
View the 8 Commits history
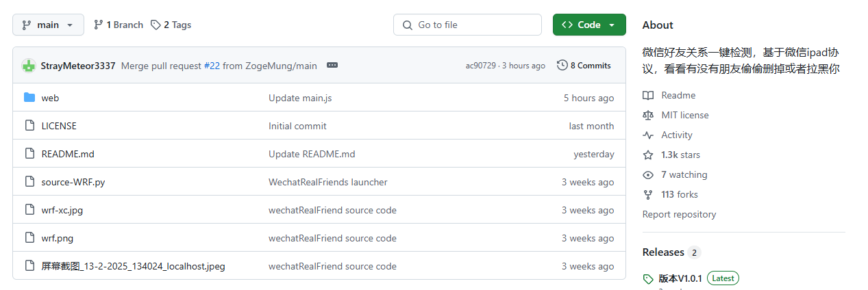[x=584, y=66]
